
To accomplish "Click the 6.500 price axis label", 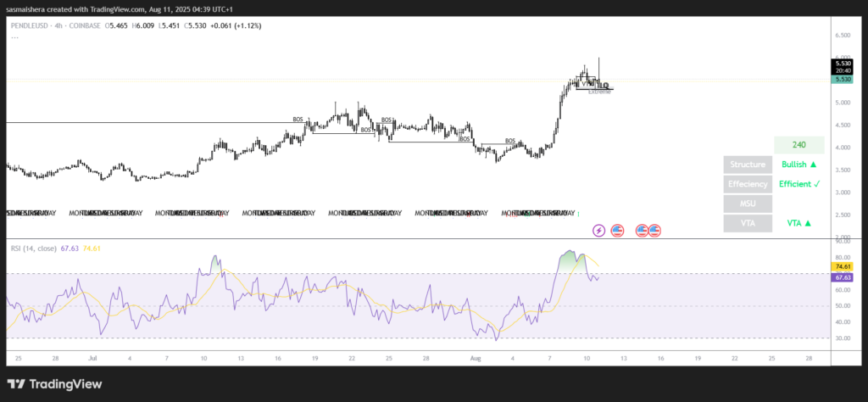I will 843,35.
